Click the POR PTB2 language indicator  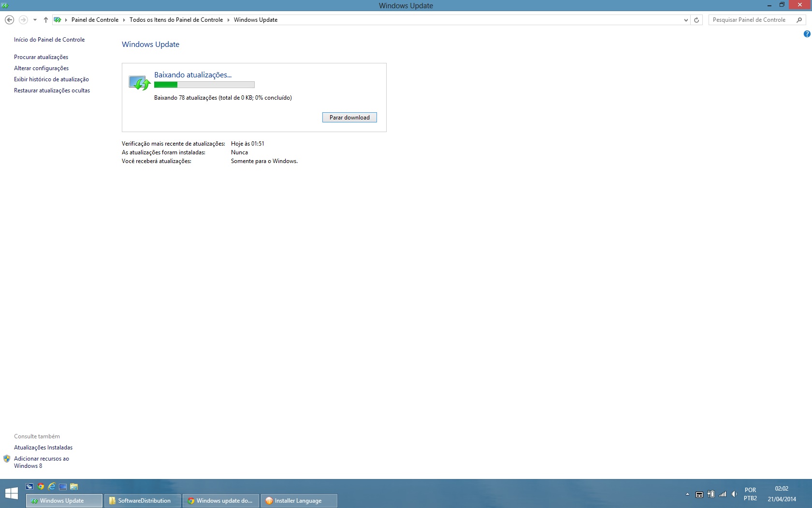tap(751, 494)
